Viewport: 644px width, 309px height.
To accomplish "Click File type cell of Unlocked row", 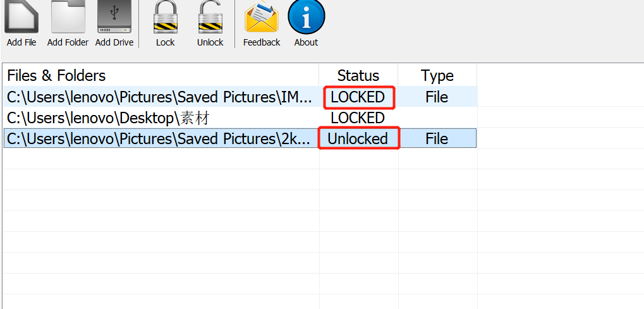I will [x=437, y=138].
